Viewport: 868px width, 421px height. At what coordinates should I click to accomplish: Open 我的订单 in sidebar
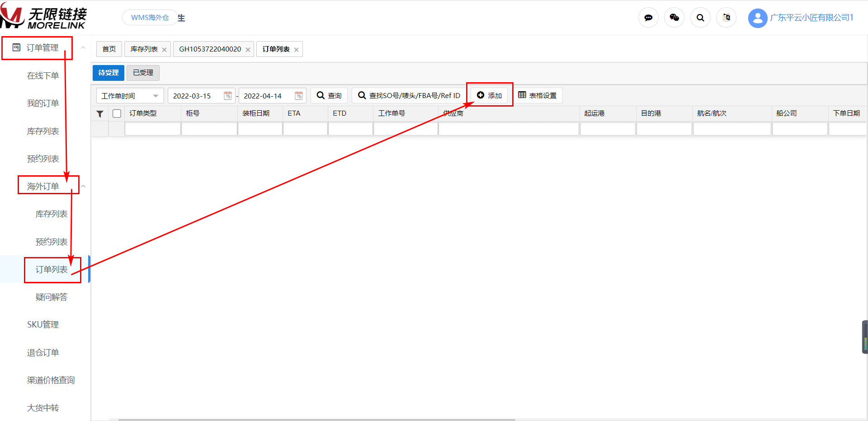[x=43, y=103]
